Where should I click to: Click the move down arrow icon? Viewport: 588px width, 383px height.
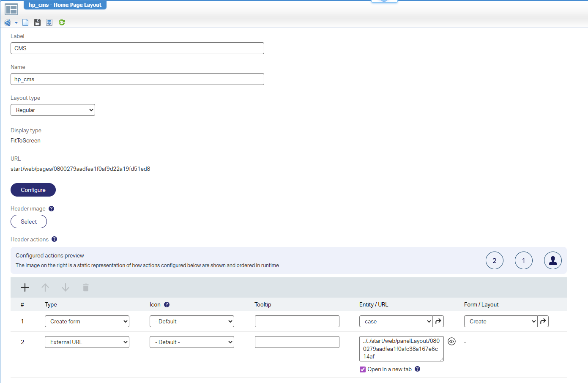coord(66,287)
